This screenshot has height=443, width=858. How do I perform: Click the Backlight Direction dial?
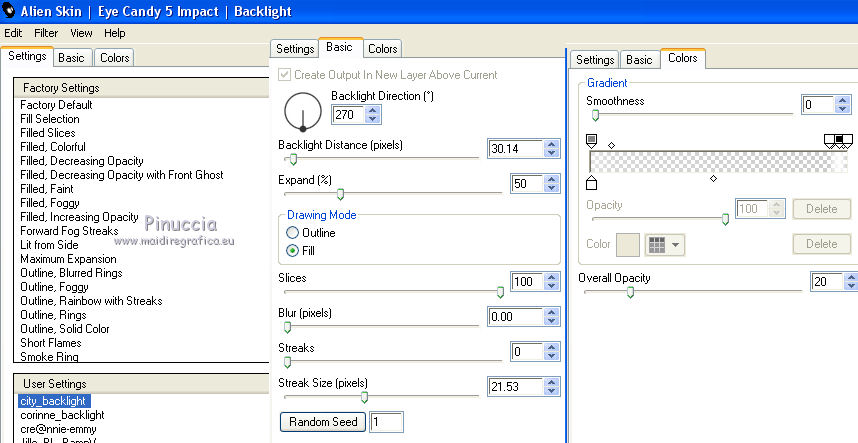click(303, 111)
